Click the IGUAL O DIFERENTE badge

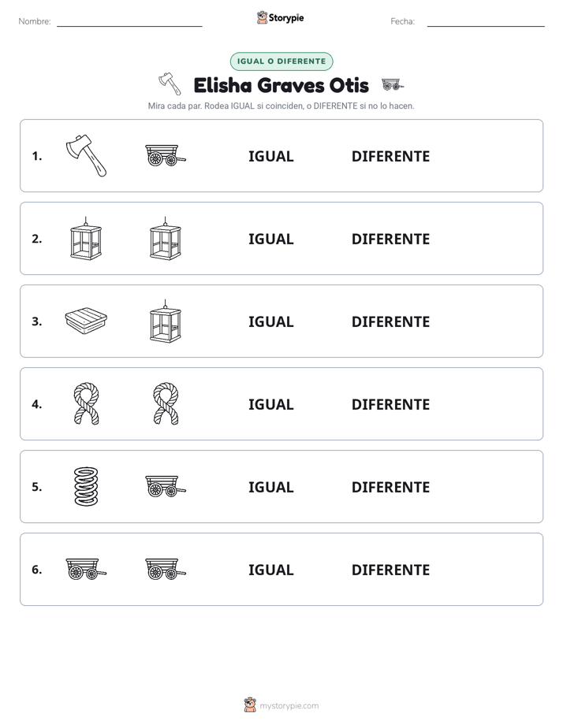pyautogui.click(x=281, y=61)
